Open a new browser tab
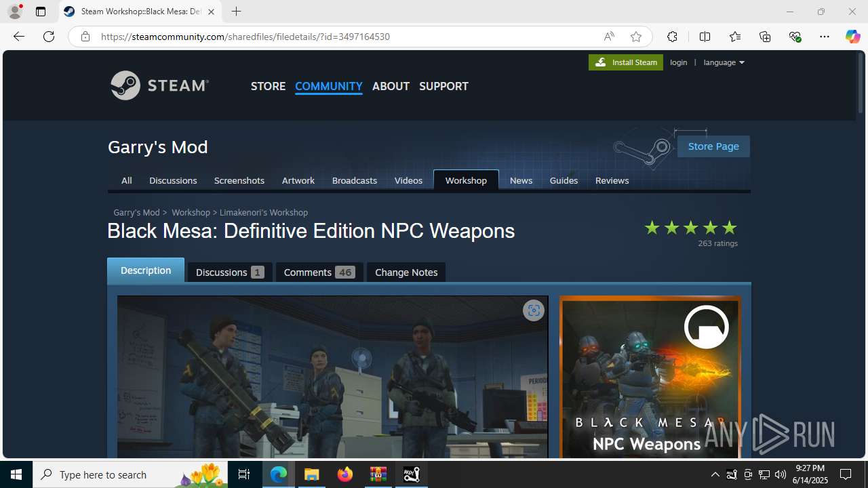The height and width of the screenshot is (488, 868). tap(236, 12)
